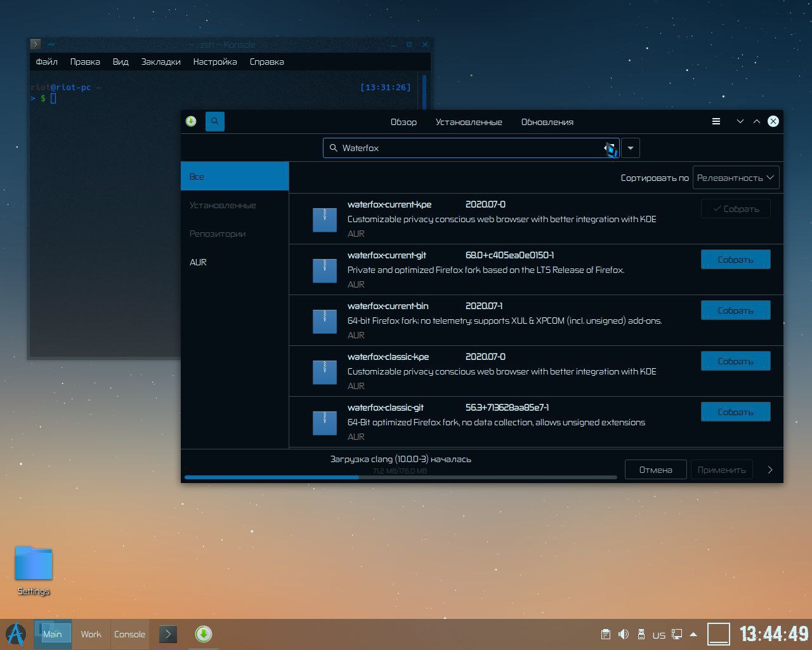Switch to the Обновления tab
812x650 pixels.
tap(547, 122)
